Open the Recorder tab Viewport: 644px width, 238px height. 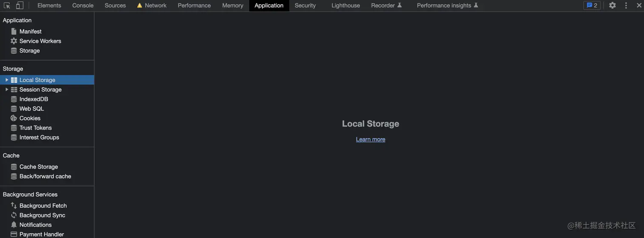386,6
